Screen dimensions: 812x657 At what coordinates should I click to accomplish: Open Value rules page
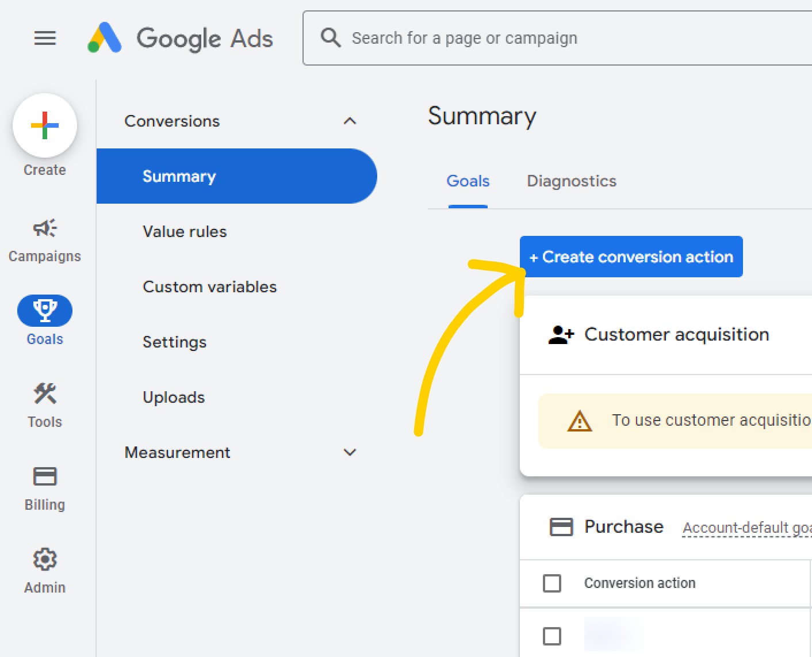point(185,231)
